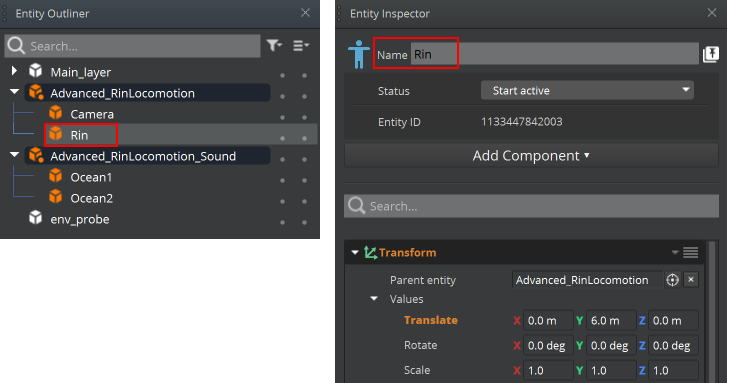The image size is (730, 383).
Task: Collapse the Advanced_RinLocomotion tree node
Action: (x=14, y=92)
